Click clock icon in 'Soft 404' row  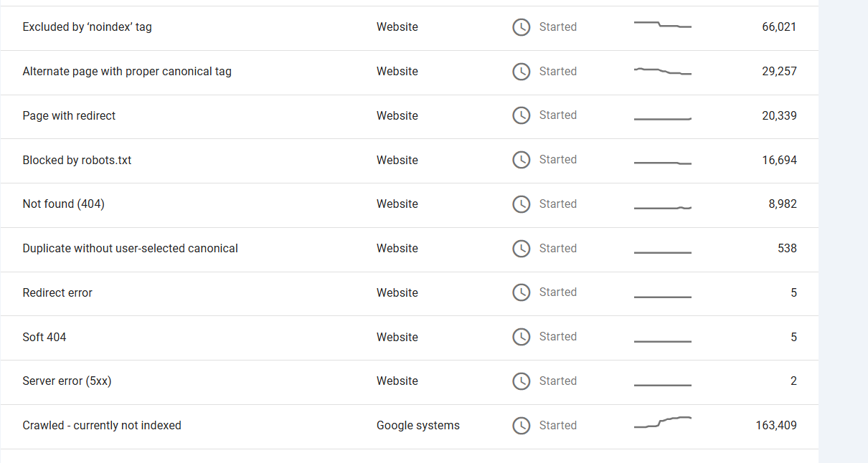click(521, 337)
